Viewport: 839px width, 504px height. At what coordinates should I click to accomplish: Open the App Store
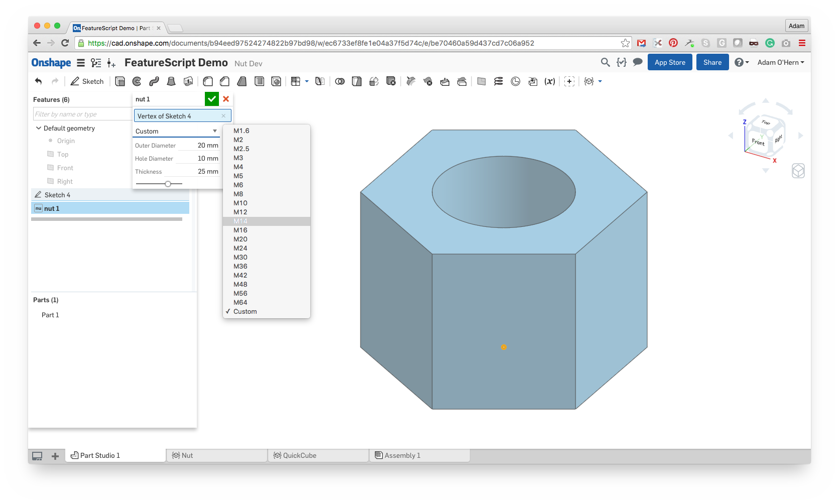click(x=669, y=62)
